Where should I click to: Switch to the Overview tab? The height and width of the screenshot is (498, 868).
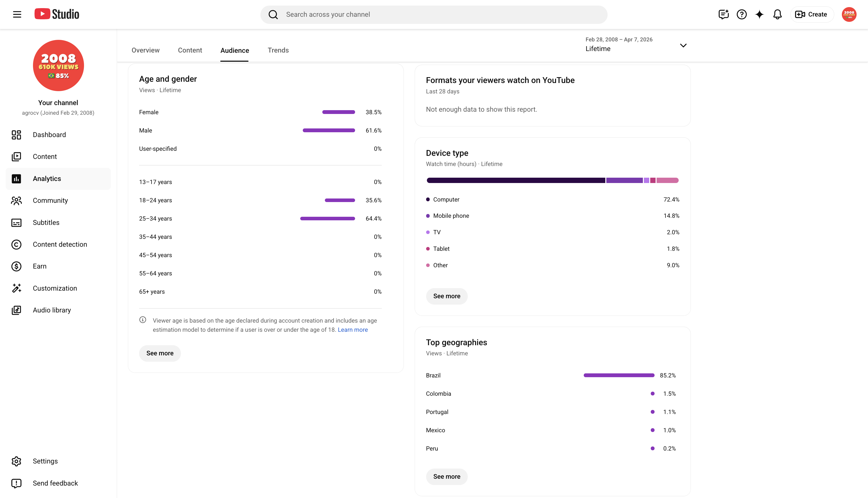point(145,50)
